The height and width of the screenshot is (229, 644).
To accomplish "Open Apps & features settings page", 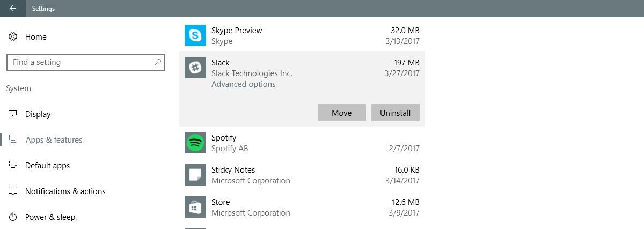I will pos(54,140).
